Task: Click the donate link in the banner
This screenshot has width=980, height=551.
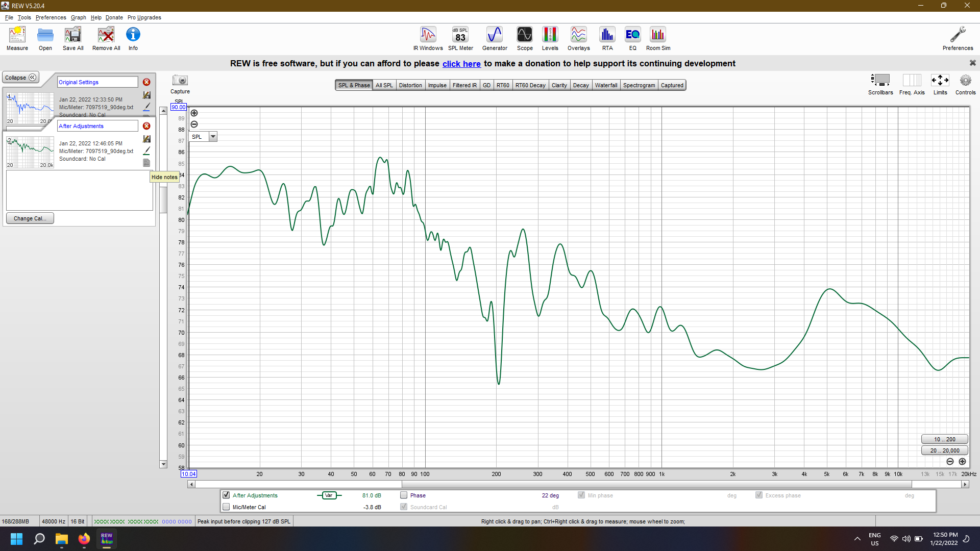Action: (462, 63)
